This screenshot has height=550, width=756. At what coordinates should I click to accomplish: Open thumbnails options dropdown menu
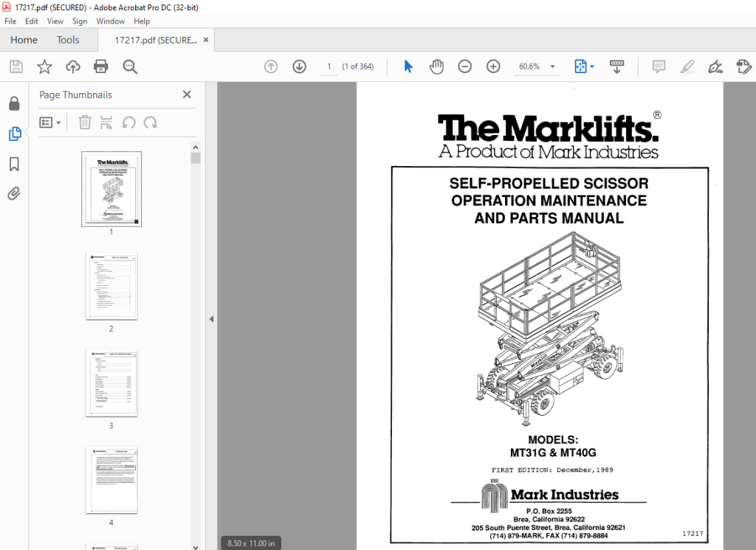tap(49, 123)
